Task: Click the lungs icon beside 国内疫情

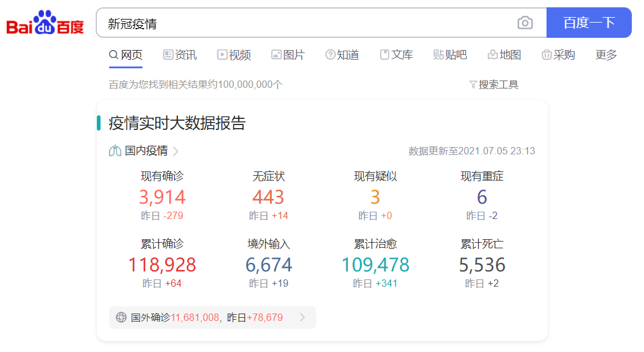Action: [x=115, y=151]
